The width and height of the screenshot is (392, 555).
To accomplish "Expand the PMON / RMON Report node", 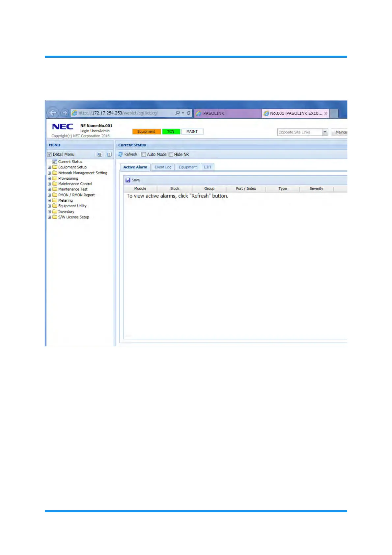I will [49, 195].
